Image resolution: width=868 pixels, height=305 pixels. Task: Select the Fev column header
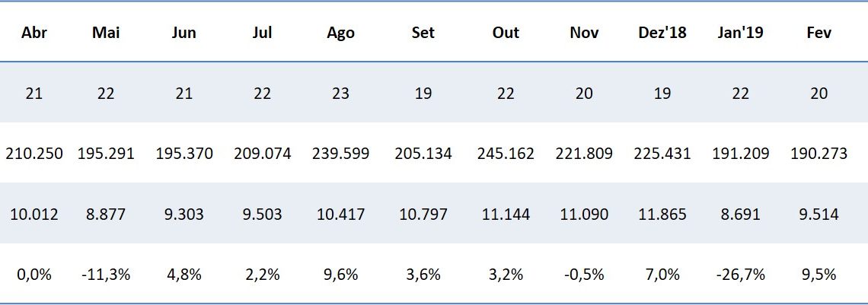point(819,33)
